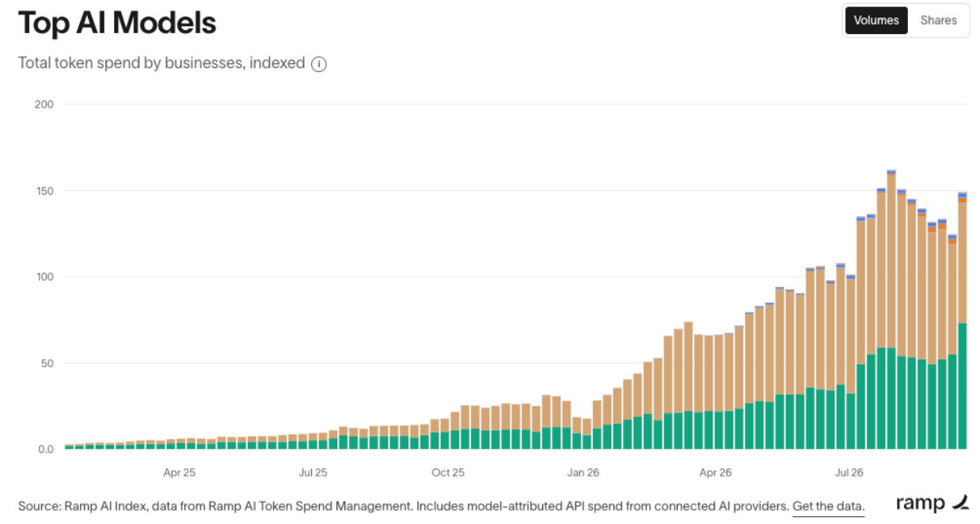Image resolution: width=980 pixels, height=524 pixels.
Task: Click the '150' y-axis label
Action: [43, 191]
